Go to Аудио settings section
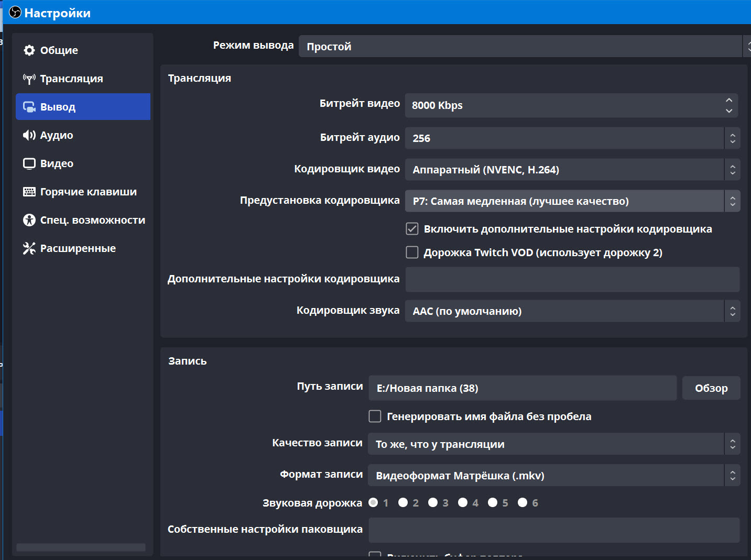 point(83,135)
